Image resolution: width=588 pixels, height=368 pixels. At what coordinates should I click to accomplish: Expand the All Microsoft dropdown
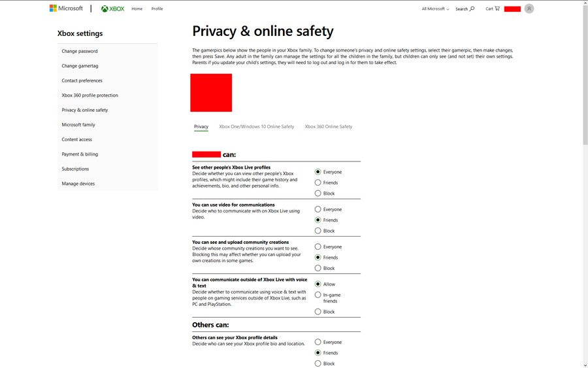pyautogui.click(x=435, y=9)
